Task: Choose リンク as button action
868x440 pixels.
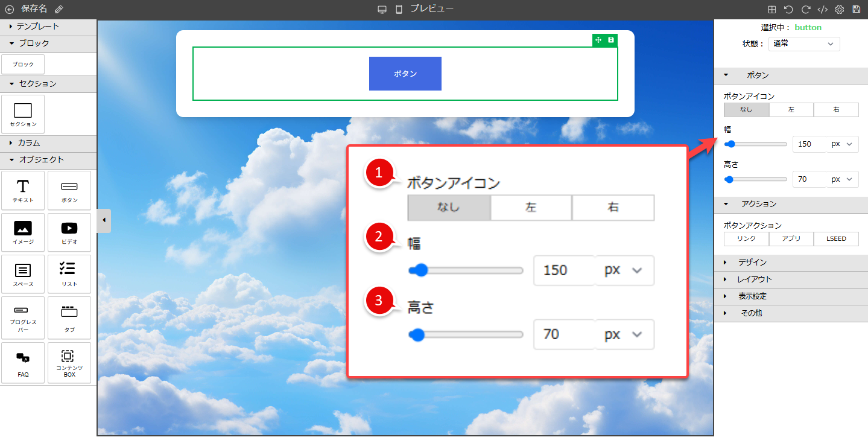Action: [x=746, y=239]
